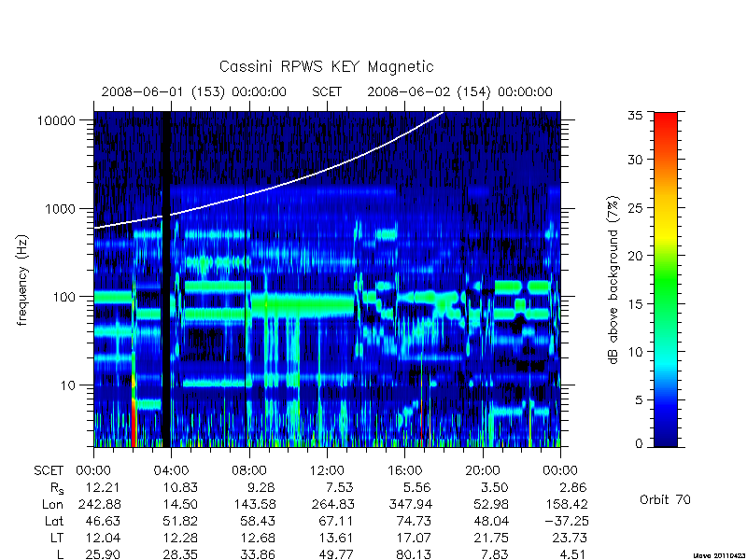Select the "15" colorbar tick label
The image size is (747, 560).
click(635, 304)
